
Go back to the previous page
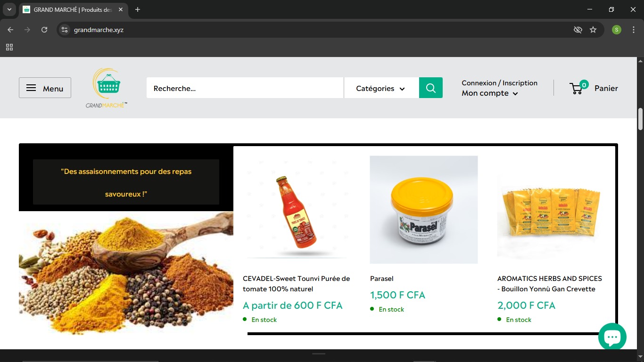10,30
